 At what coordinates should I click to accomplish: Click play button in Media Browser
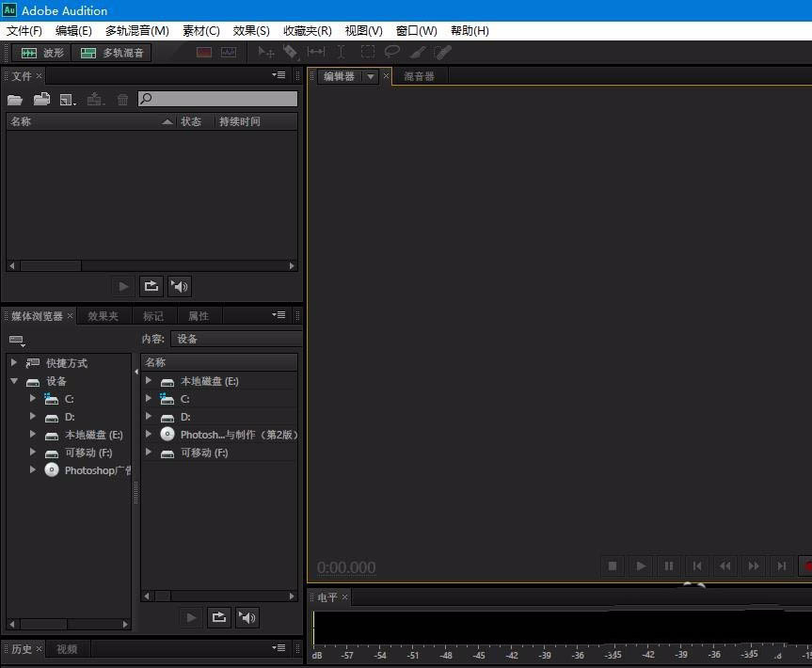coord(191,617)
